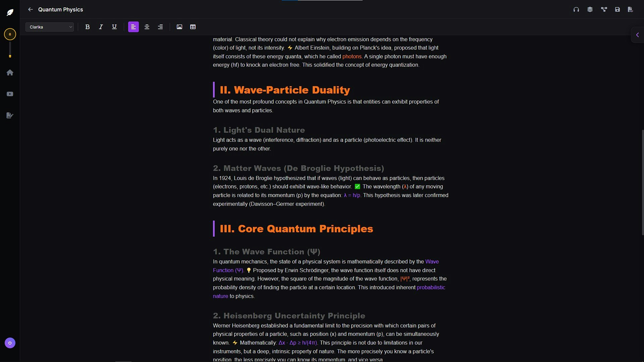This screenshot has width=644, height=362.
Task: Generate a mind map of the note
Action: [604, 9]
